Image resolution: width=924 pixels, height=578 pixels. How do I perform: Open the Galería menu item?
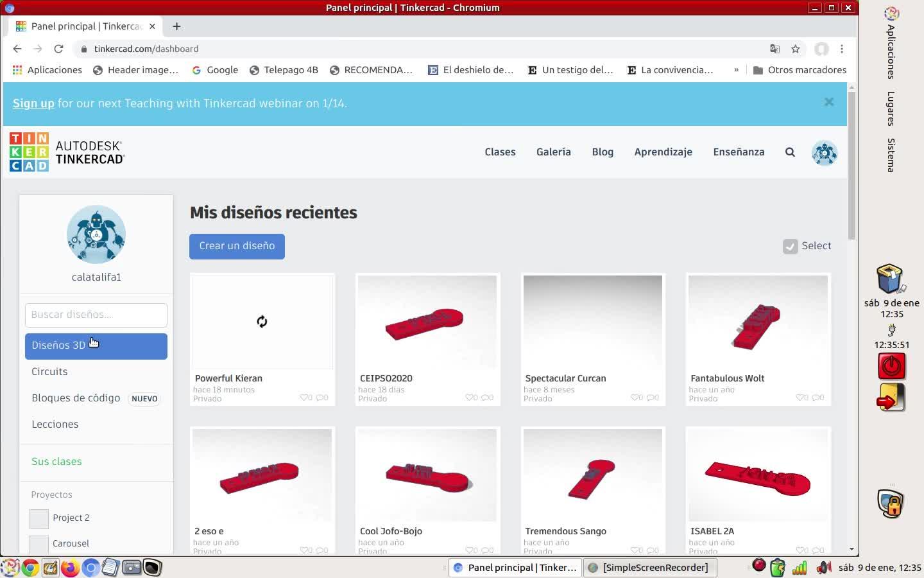coord(554,152)
